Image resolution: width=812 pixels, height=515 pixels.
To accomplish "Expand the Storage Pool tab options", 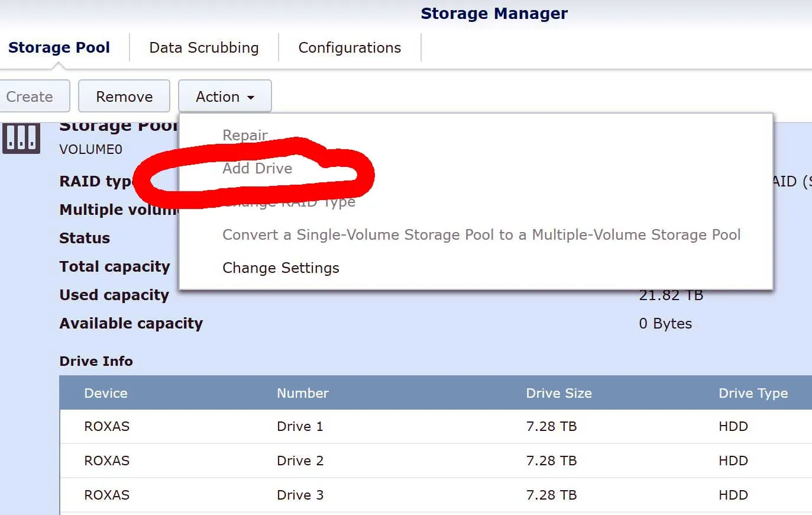I will [59, 47].
